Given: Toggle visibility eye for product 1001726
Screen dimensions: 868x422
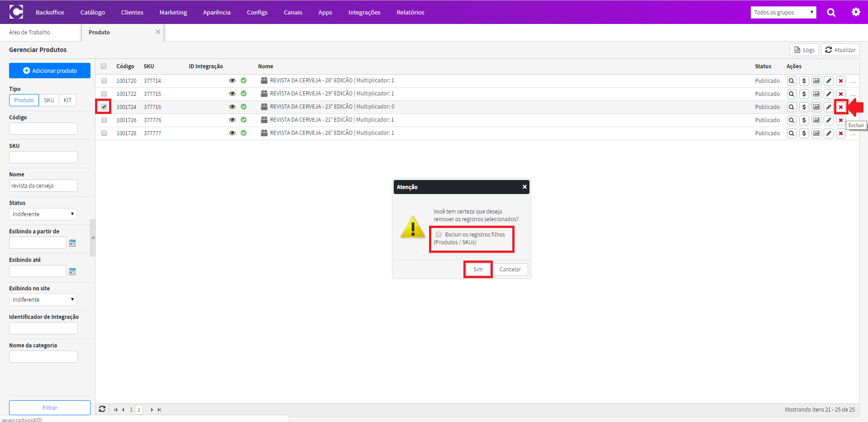Looking at the screenshot, I should click(232, 120).
